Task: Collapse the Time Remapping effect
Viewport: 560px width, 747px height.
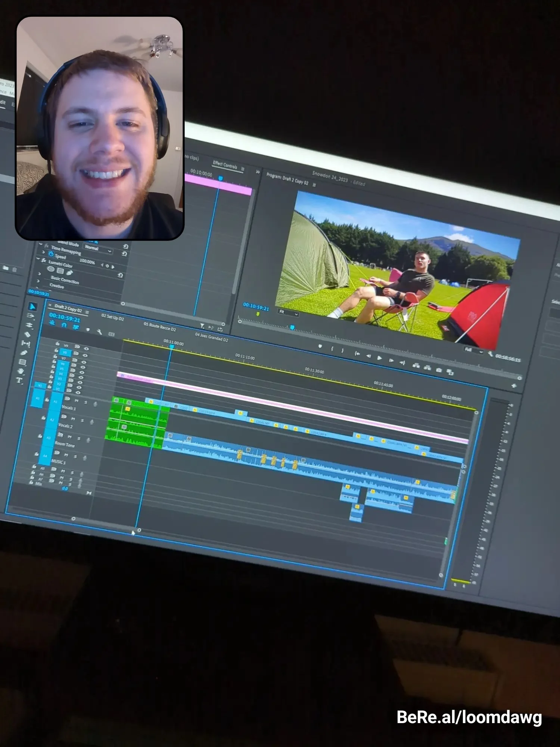Action: pyautogui.click(x=41, y=244)
